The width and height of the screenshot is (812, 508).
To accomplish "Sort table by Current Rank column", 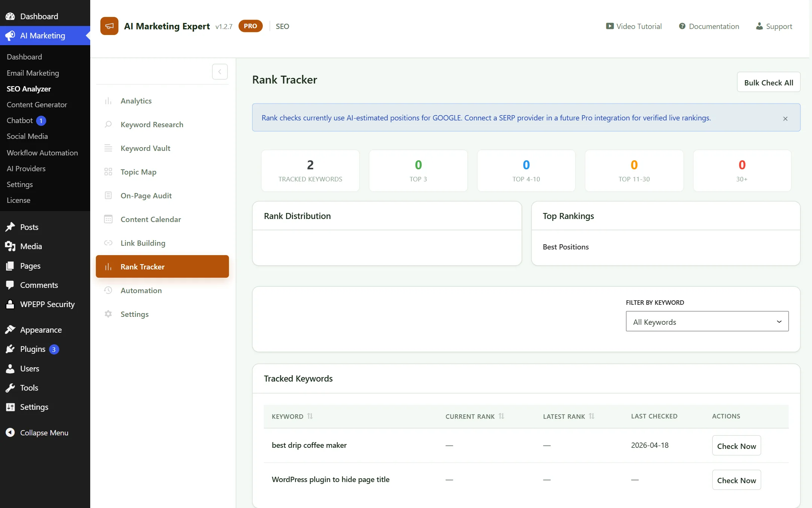I will click(x=501, y=416).
